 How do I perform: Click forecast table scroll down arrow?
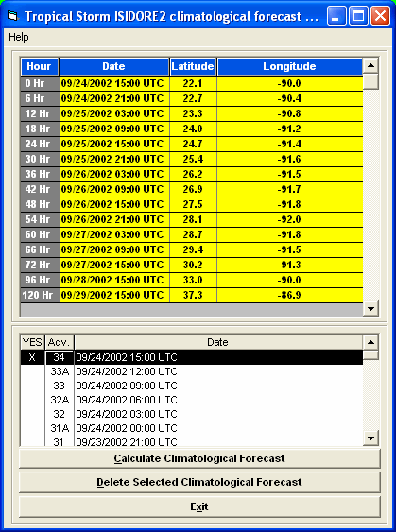(370, 309)
